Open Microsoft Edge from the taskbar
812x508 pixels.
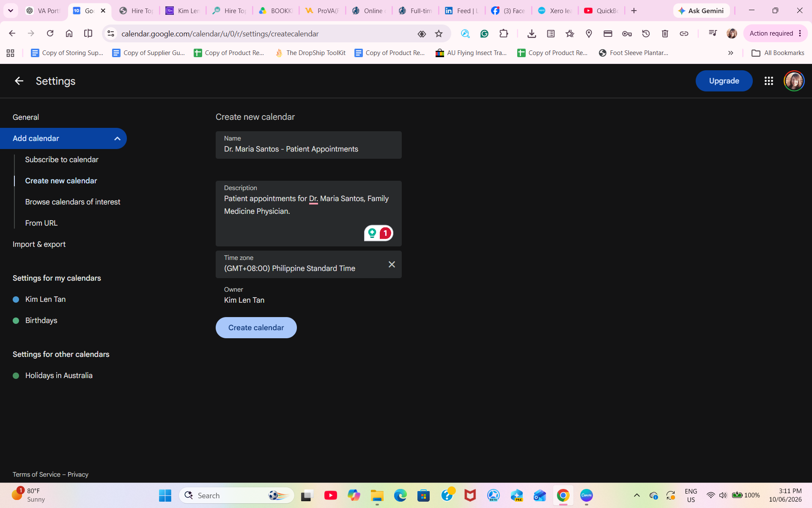[x=400, y=495]
